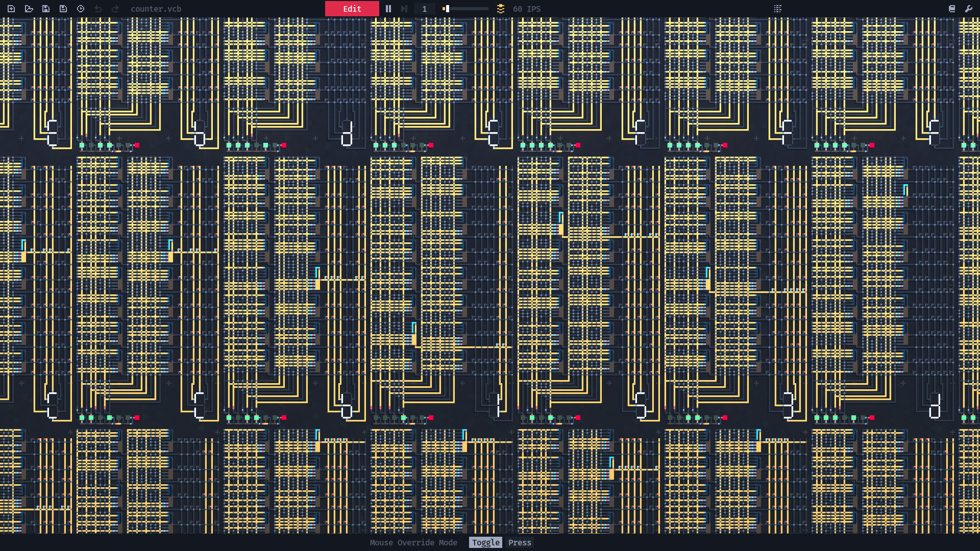The width and height of the screenshot is (980, 551).
Task: Click the counter.vcb filename in the title bar
Action: point(155,9)
